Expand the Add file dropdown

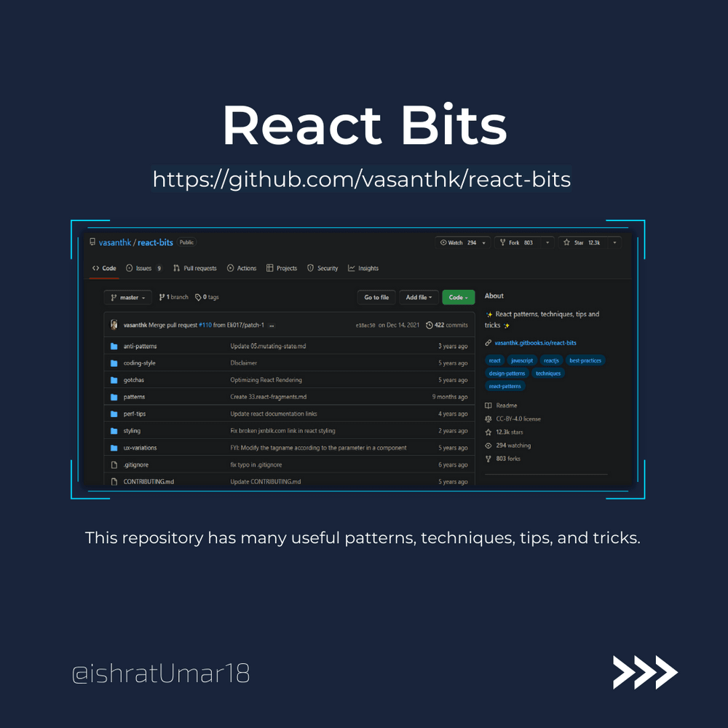click(419, 298)
